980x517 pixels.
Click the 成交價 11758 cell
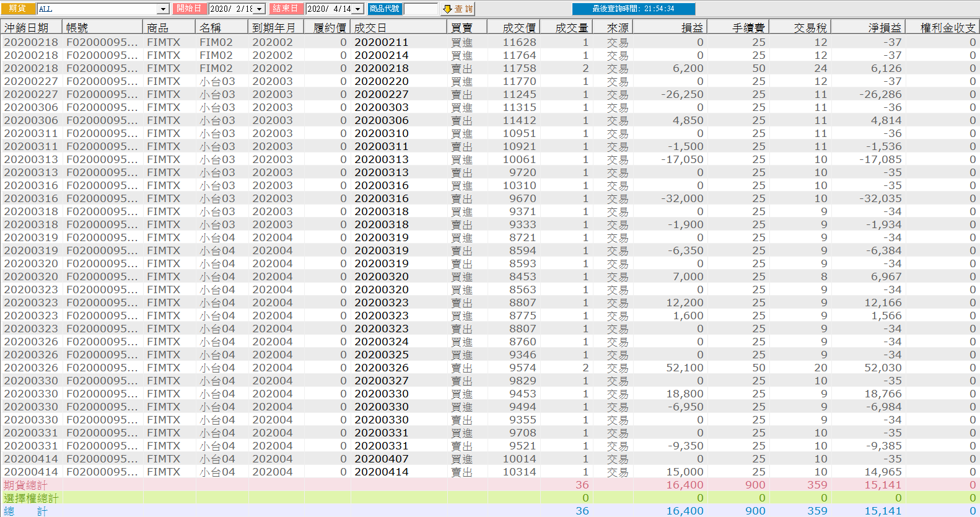(519, 68)
